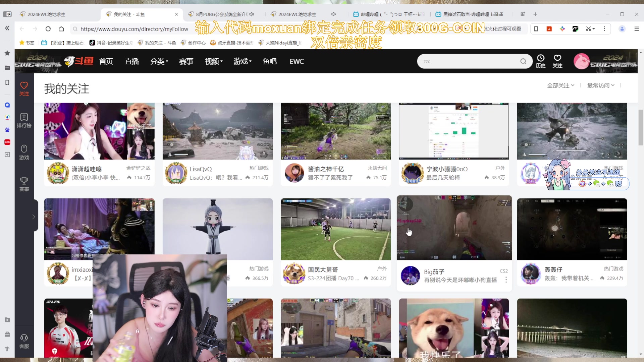Screen dimensions: 644x362
Task: Click browser sidebar star favorites icon
Action: click(x=7, y=53)
